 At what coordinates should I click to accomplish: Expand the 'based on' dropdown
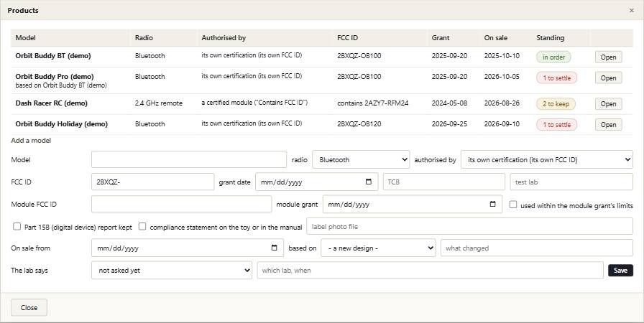[378, 248]
